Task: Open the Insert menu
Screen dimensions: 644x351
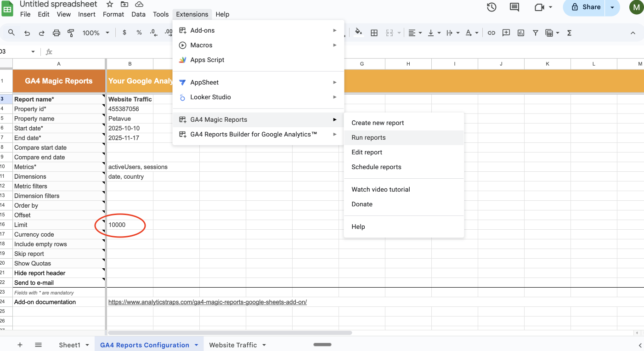Action: pyautogui.click(x=87, y=14)
